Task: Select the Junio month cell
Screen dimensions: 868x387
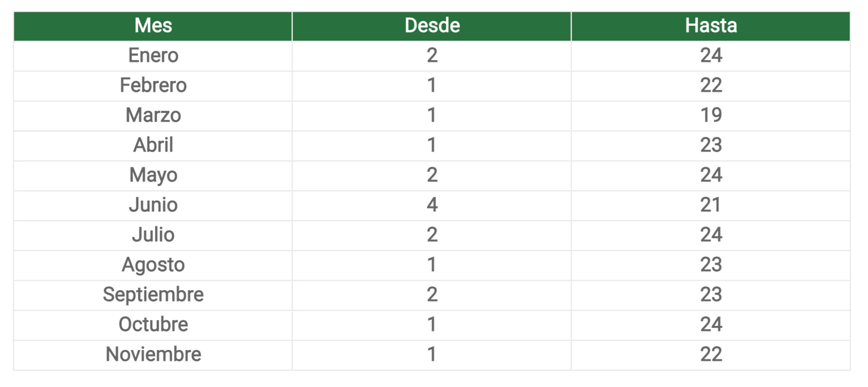Action: point(153,205)
